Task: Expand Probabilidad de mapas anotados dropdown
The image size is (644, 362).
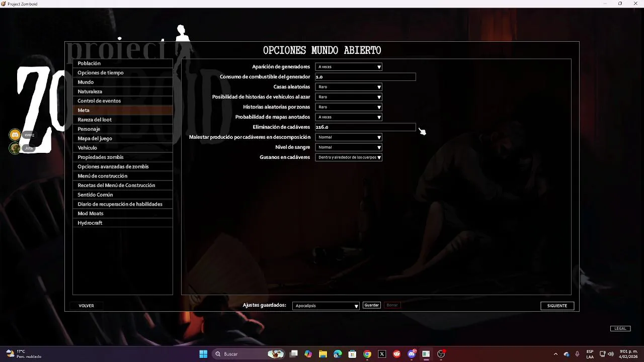Action: click(x=349, y=117)
